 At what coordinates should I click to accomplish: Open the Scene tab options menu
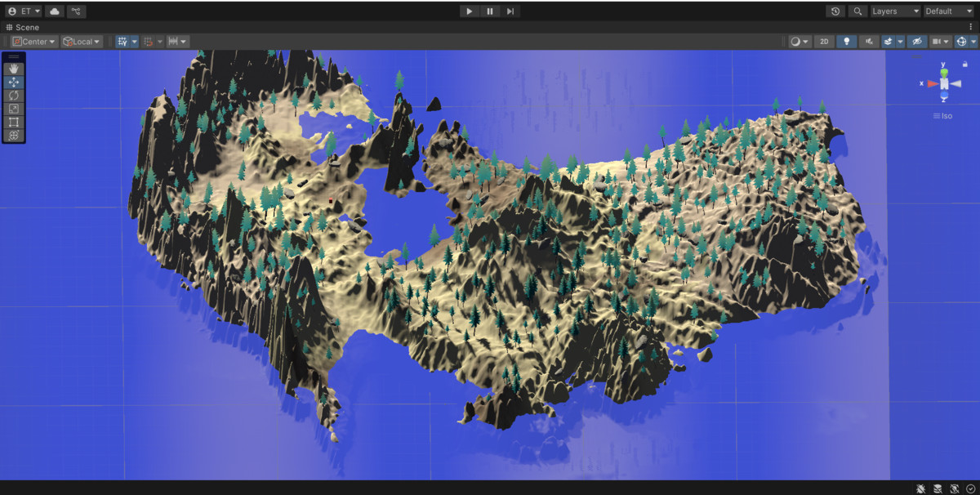(970, 27)
